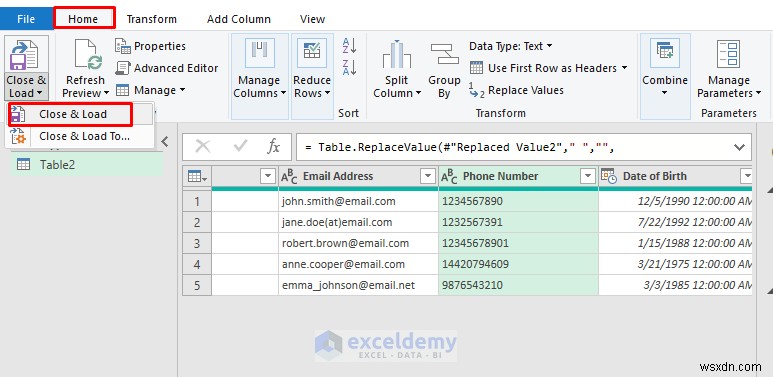Choose Close & Load from dropdown menu
This screenshot has height=377, width=773.
[79, 114]
